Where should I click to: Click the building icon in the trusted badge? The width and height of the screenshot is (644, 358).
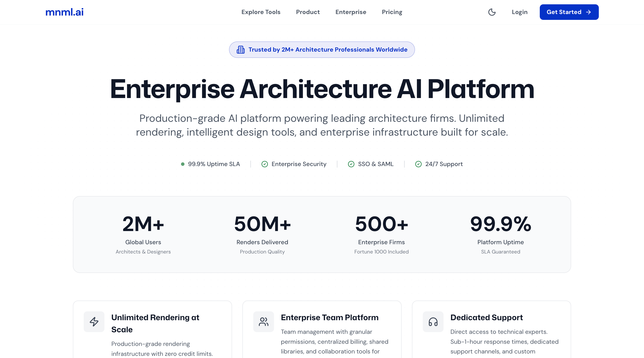[240, 50]
